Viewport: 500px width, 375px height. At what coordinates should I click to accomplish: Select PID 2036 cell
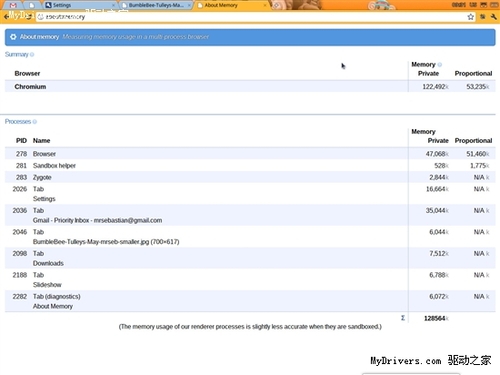(x=20, y=210)
